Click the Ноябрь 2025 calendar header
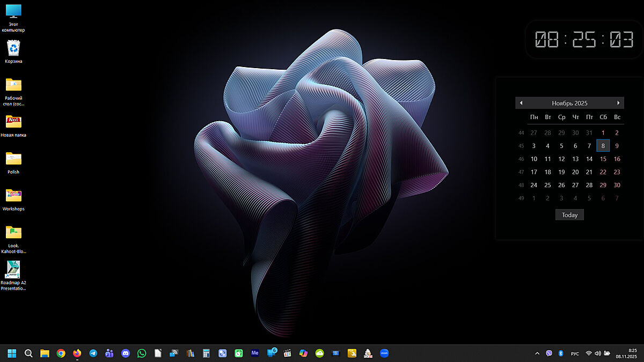 [569, 103]
